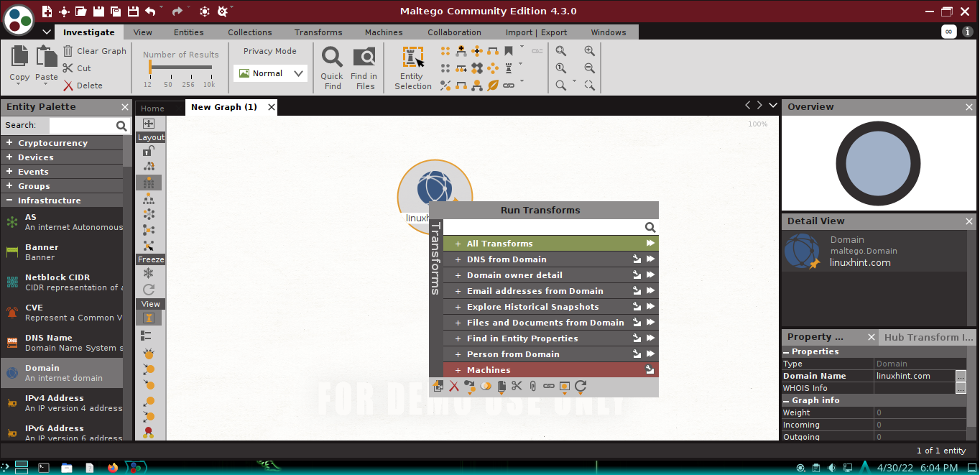Screen dimensions: 980x475
Task: Open WHOIS Info ellipsis editor button
Action: click(x=961, y=388)
